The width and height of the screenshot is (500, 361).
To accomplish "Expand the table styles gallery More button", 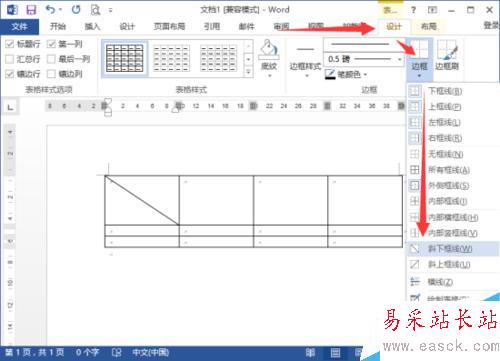I will click(248, 72).
